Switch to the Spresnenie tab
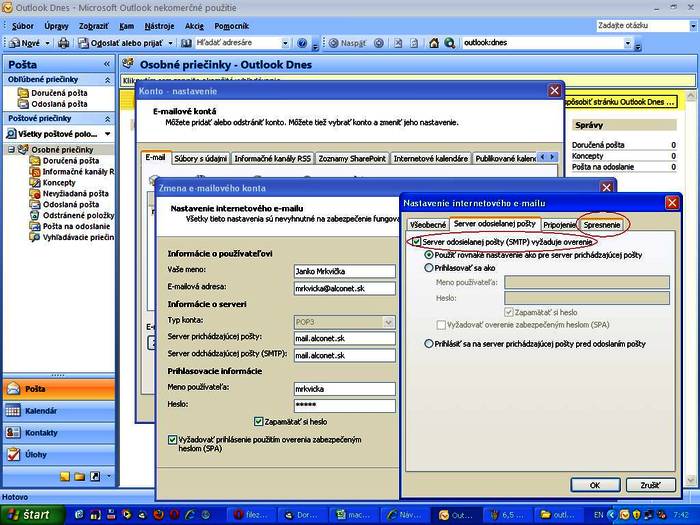Viewport: 700px width, 525px height. (x=602, y=225)
